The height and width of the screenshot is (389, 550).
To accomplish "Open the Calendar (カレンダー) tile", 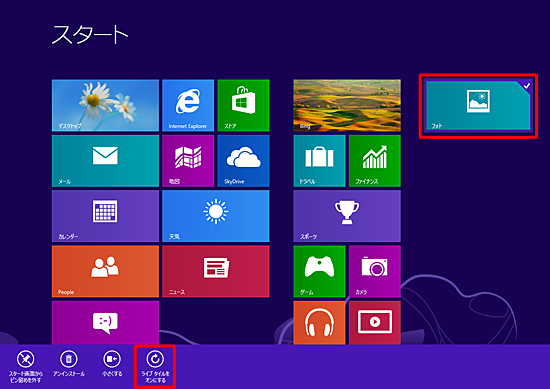I will click(105, 216).
